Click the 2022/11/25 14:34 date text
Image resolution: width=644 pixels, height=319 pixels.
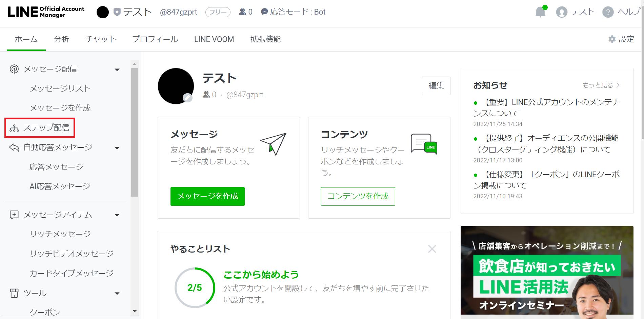click(498, 124)
